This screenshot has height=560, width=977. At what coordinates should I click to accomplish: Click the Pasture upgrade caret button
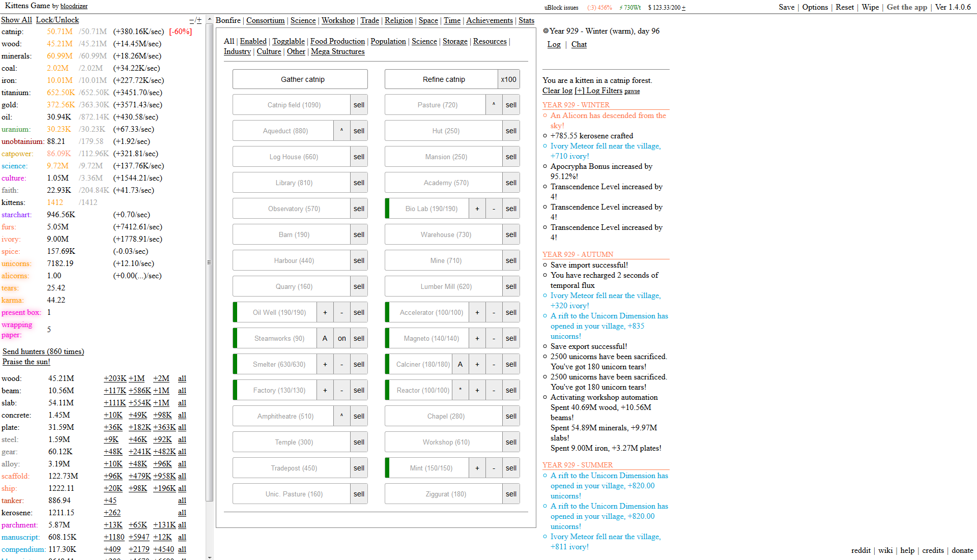[493, 105]
